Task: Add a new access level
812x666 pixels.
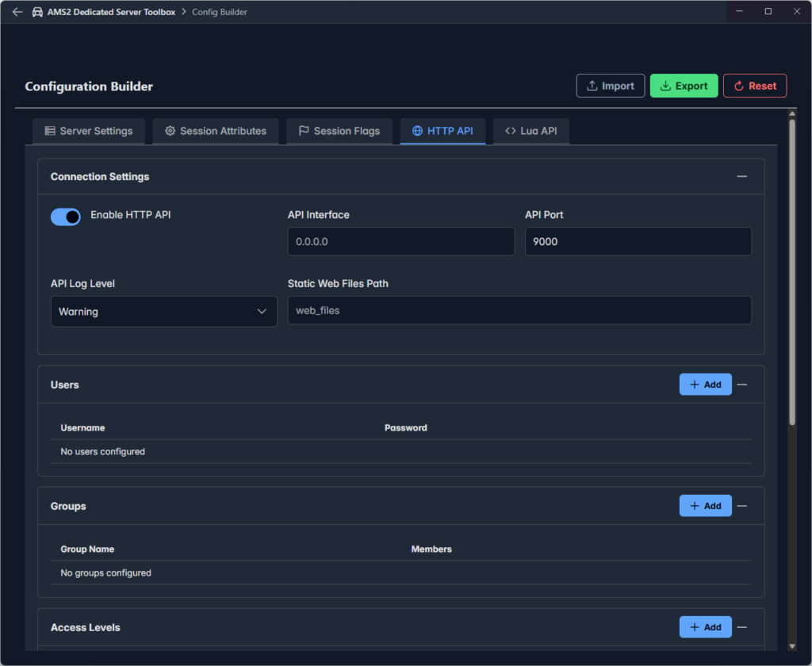Action: tap(705, 627)
